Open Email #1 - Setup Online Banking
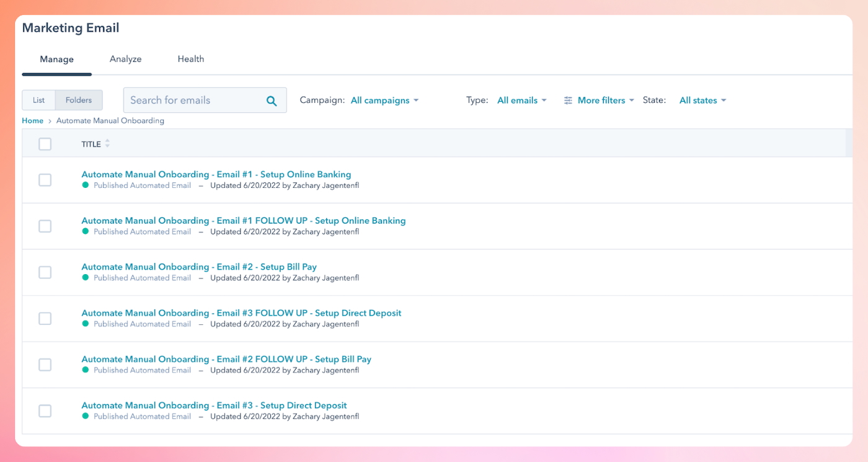The image size is (868, 462). point(216,174)
